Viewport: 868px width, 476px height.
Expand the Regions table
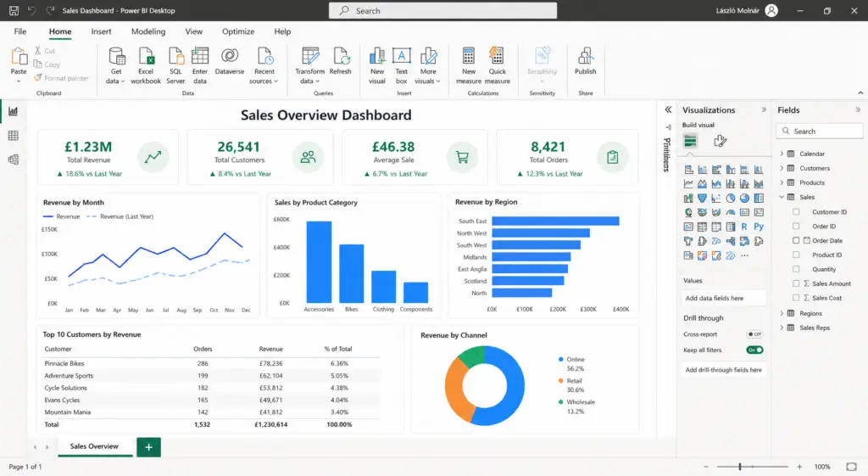[782, 313]
